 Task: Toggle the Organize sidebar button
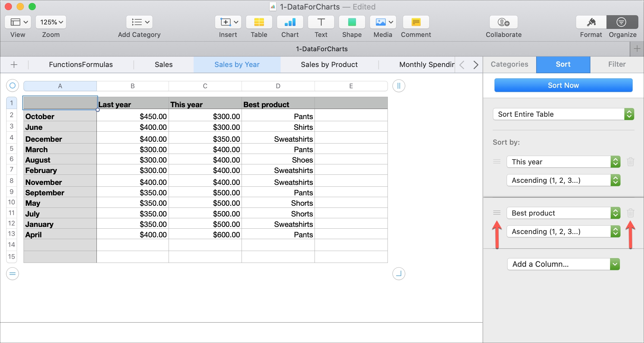pyautogui.click(x=622, y=22)
